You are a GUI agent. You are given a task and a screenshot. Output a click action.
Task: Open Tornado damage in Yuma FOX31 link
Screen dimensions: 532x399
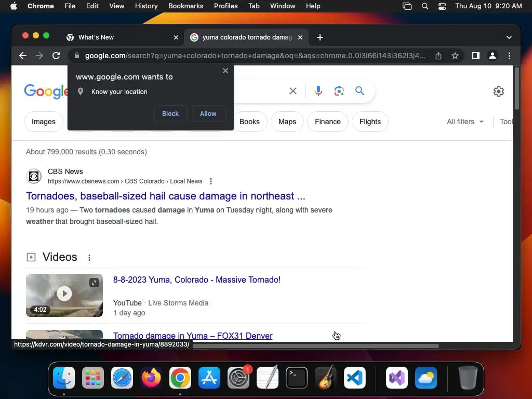point(193,336)
